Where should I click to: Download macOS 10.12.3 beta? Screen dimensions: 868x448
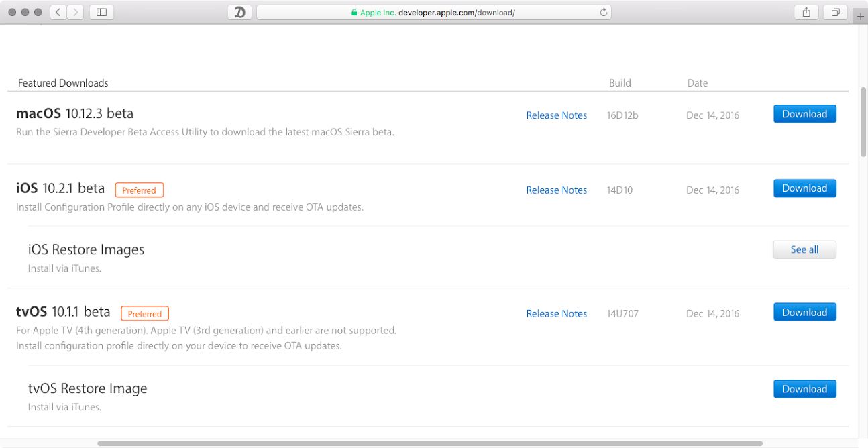[x=804, y=114]
